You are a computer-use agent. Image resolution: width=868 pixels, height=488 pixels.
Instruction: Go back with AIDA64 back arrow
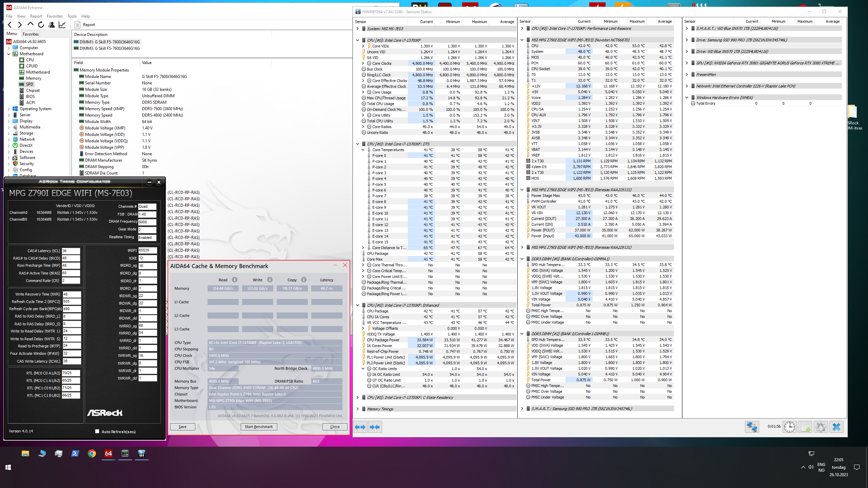[10, 24]
